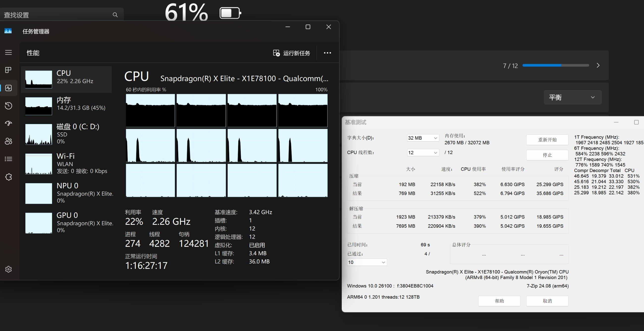The image size is (644, 331).
Task: Open Processes page icon in sidebar
Action: (8, 70)
